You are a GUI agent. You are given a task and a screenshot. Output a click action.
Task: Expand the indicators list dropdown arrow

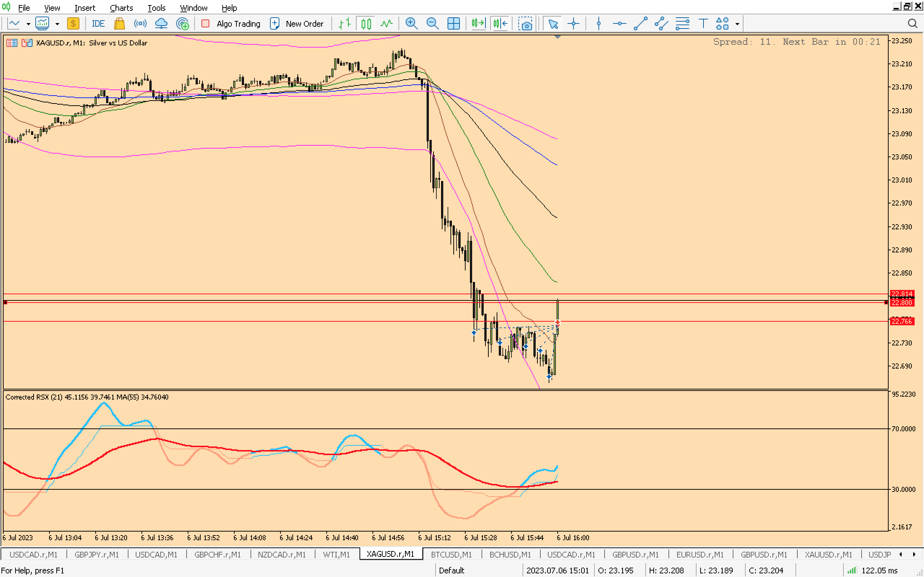coord(57,24)
